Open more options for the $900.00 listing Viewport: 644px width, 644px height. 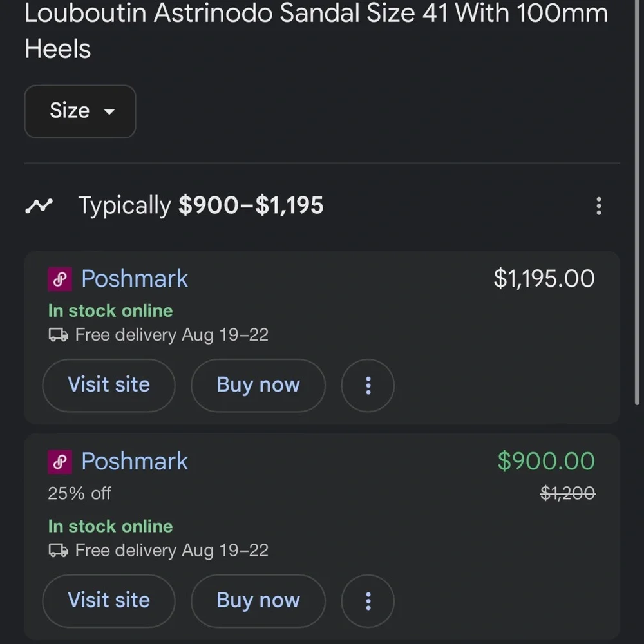pyautogui.click(x=368, y=600)
